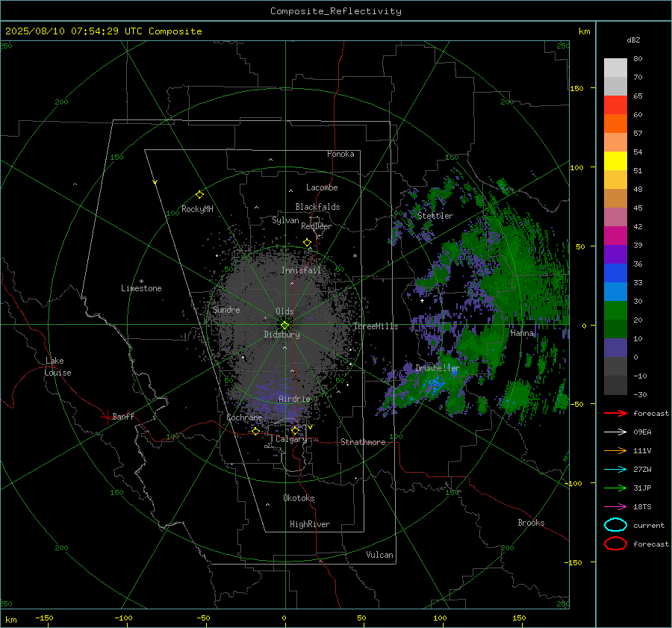Click the Cochrane label
The image size is (672, 628).
(244, 417)
